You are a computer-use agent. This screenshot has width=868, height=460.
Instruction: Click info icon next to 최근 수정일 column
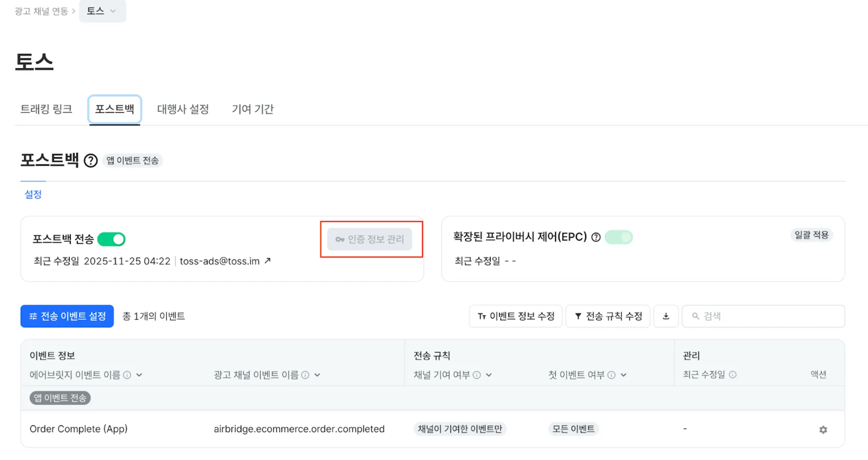pyautogui.click(x=733, y=375)
